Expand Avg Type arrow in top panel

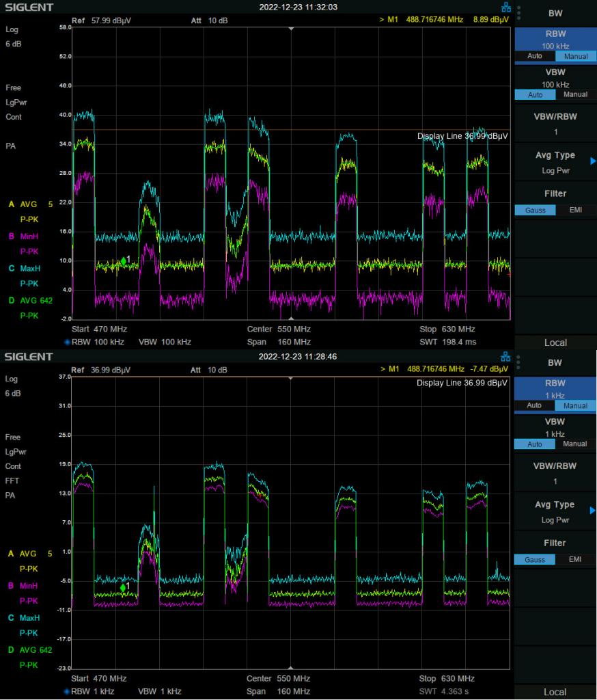592,161
